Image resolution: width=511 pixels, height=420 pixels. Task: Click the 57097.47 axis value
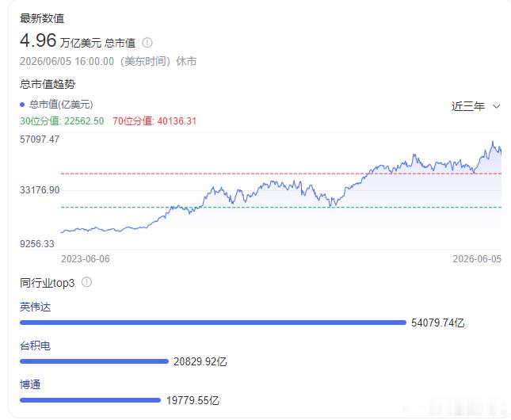[x=40, y=139]
